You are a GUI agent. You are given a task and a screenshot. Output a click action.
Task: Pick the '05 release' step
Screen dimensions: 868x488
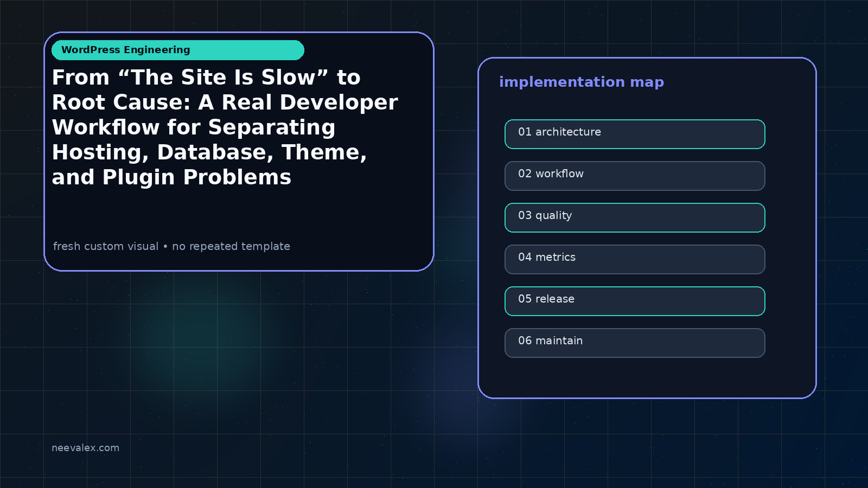[x=635, y=301]
